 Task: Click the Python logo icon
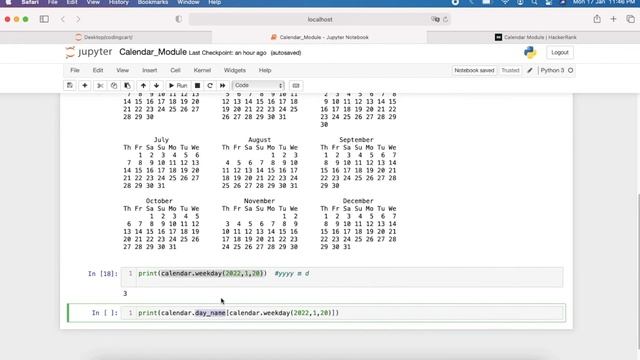point(530,52)
